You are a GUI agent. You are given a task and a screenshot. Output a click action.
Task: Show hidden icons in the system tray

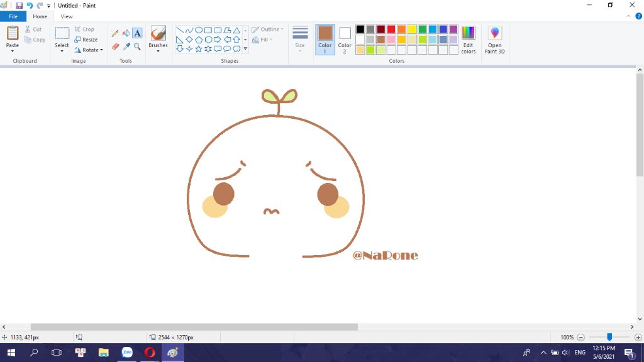543,353
